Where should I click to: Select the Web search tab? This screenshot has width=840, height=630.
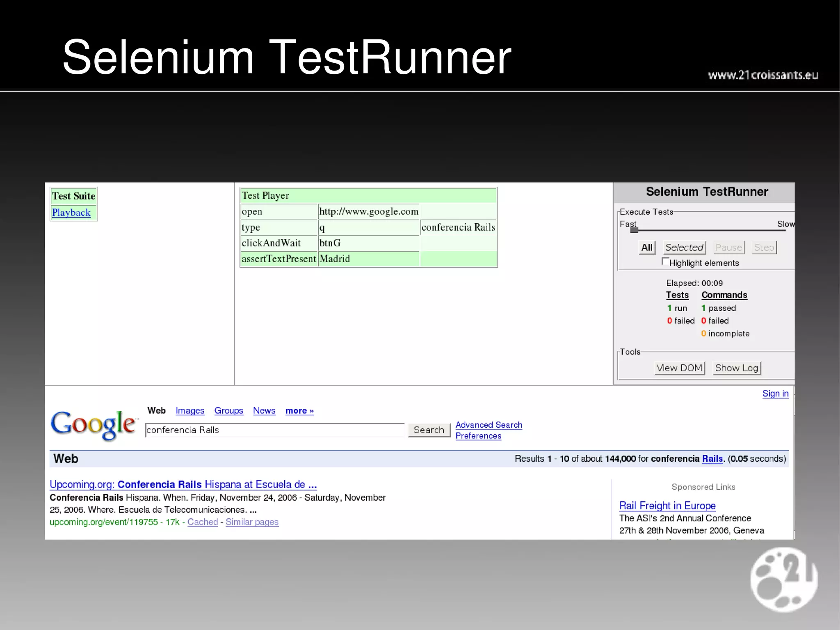156,410
